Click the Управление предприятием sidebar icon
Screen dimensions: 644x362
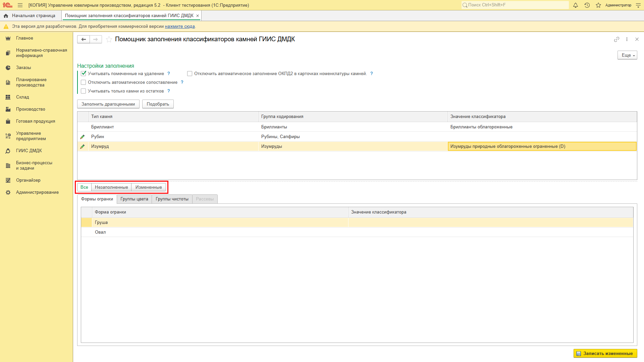pyautogui.click(x=8, y=136)
